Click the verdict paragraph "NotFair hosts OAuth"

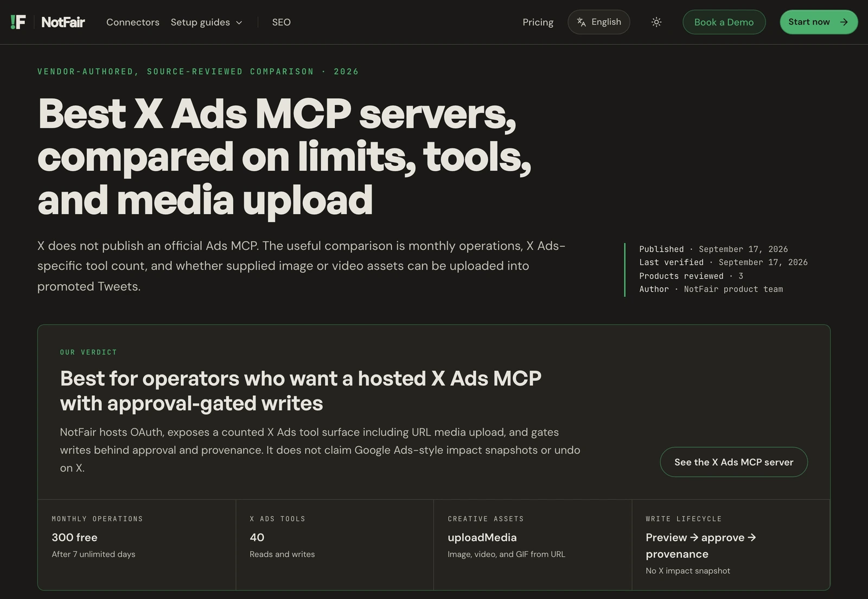click(320, 450)
